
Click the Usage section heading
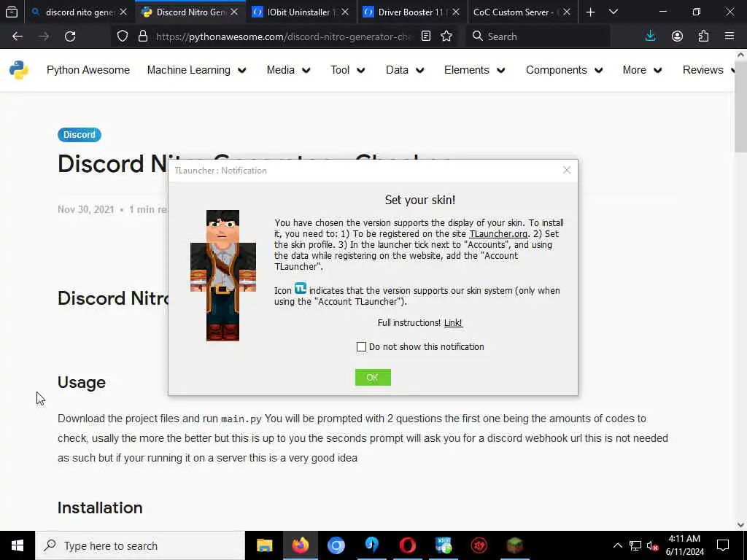click(x=82, y=382)
